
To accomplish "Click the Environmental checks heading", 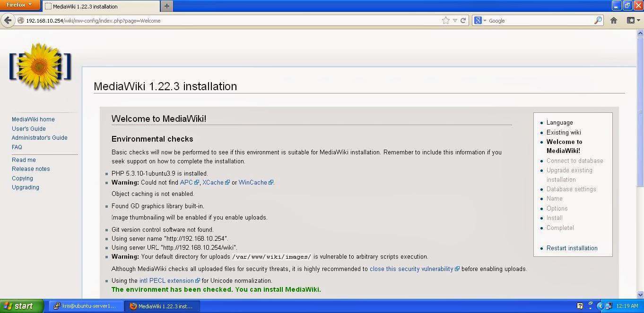I will [152, 139].
